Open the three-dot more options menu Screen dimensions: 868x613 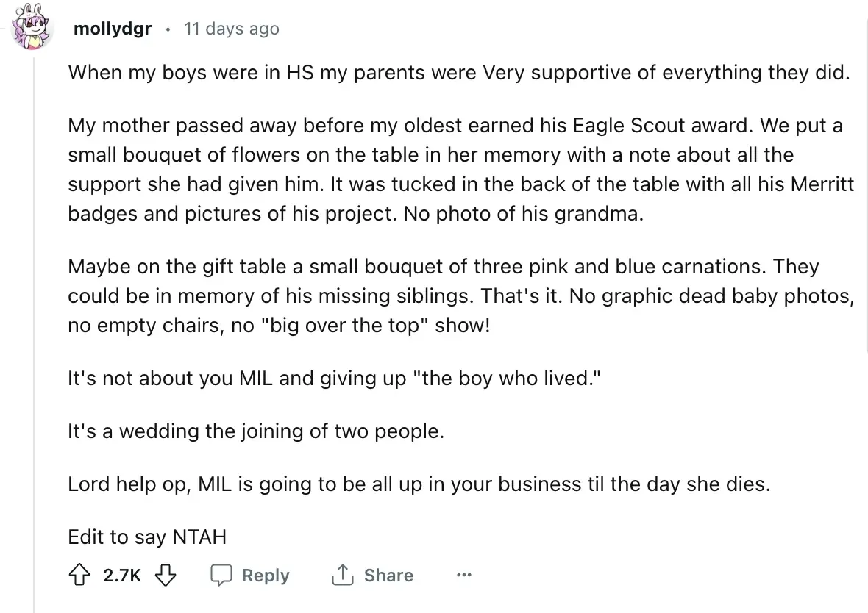[463, 575]
